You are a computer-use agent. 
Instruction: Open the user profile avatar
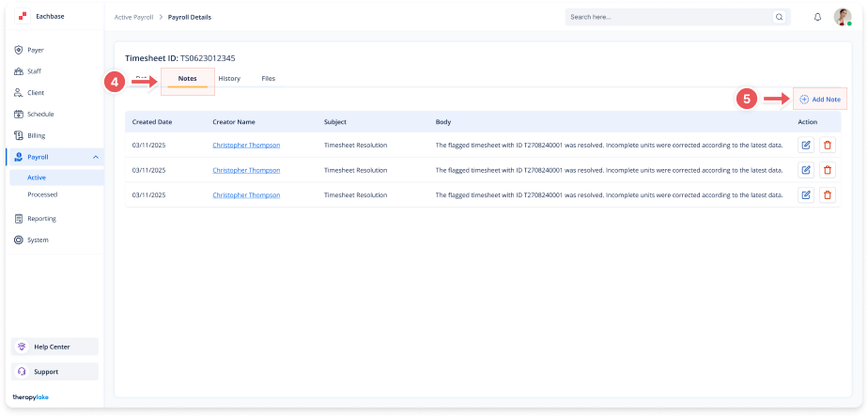click(843, 17)
